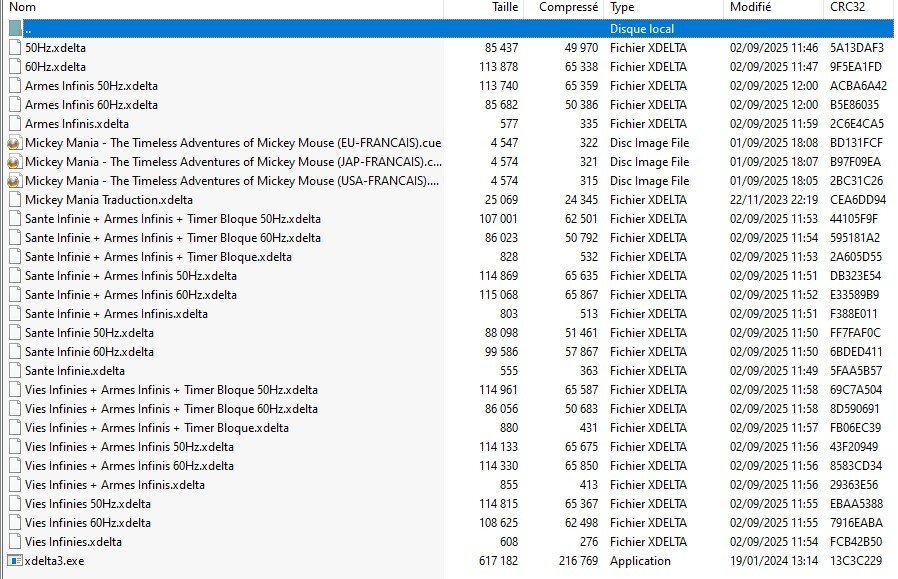The width and height of the screenshot is (898, 579).
Task: Select the EU-FRANCAIS disc image file icon
Action: coord(14,143)
